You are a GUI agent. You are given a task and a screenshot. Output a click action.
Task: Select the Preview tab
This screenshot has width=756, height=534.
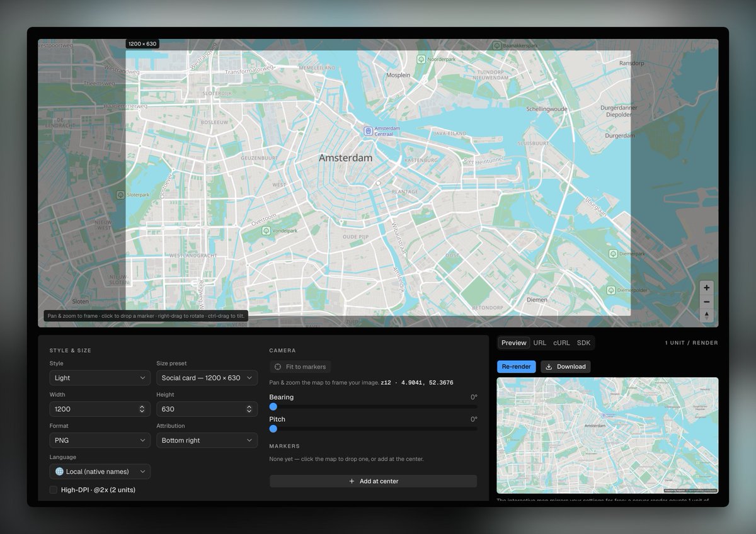(x=513, y=343)
